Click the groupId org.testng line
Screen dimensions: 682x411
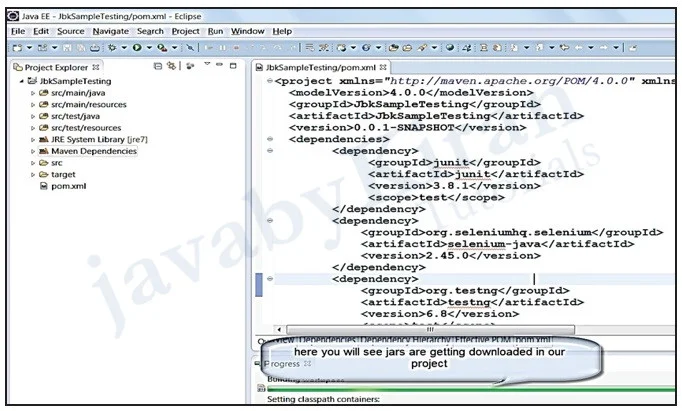click(x=465, y=291)
